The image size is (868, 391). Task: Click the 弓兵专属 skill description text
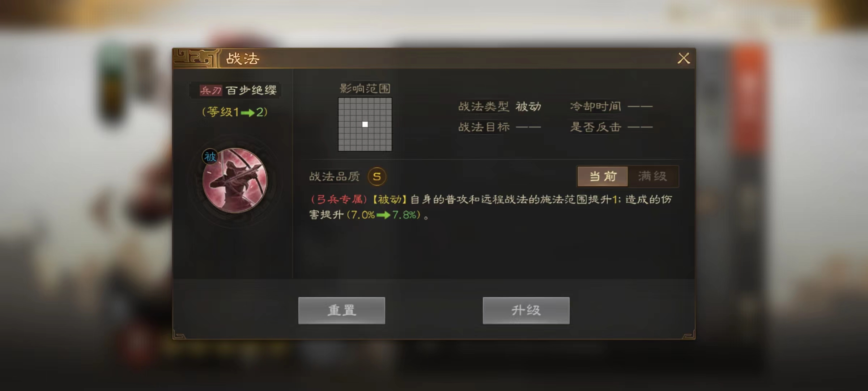pyautogui.click(x=491, y=207)
